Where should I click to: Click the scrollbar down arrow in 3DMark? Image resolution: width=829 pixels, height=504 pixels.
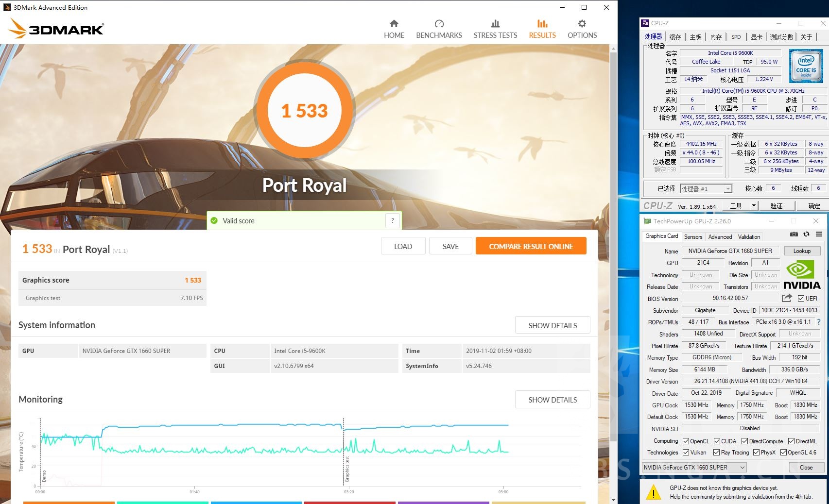[x=613, y=500]
